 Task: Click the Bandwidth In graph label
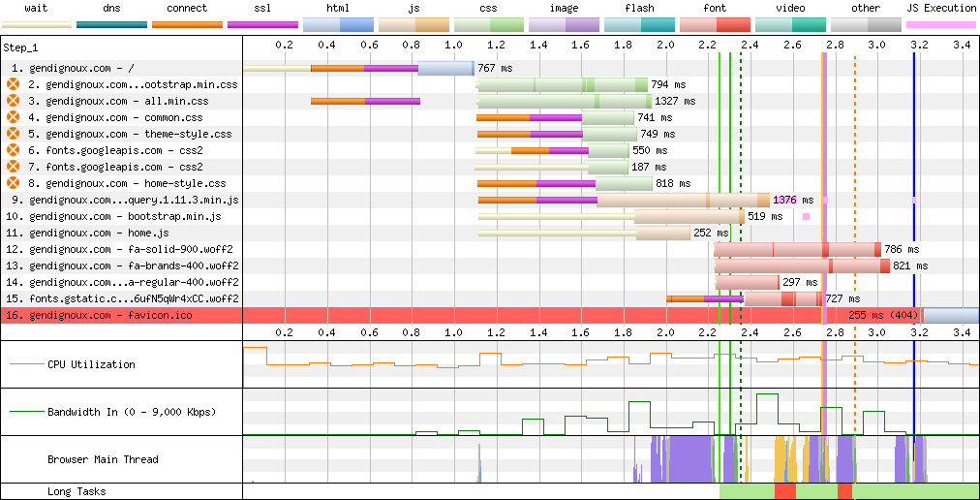click(x=131, y=412)
